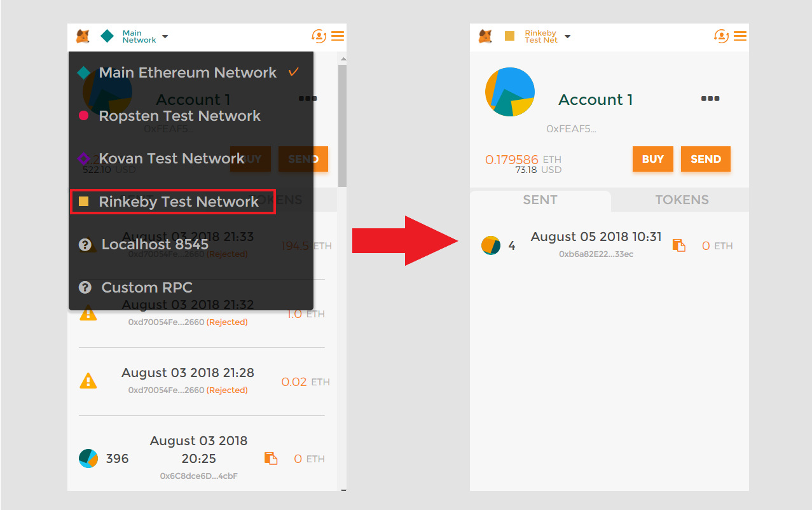Click hash 0xd70054Fe...2660 of 21:28 transaction

point(166,390)
